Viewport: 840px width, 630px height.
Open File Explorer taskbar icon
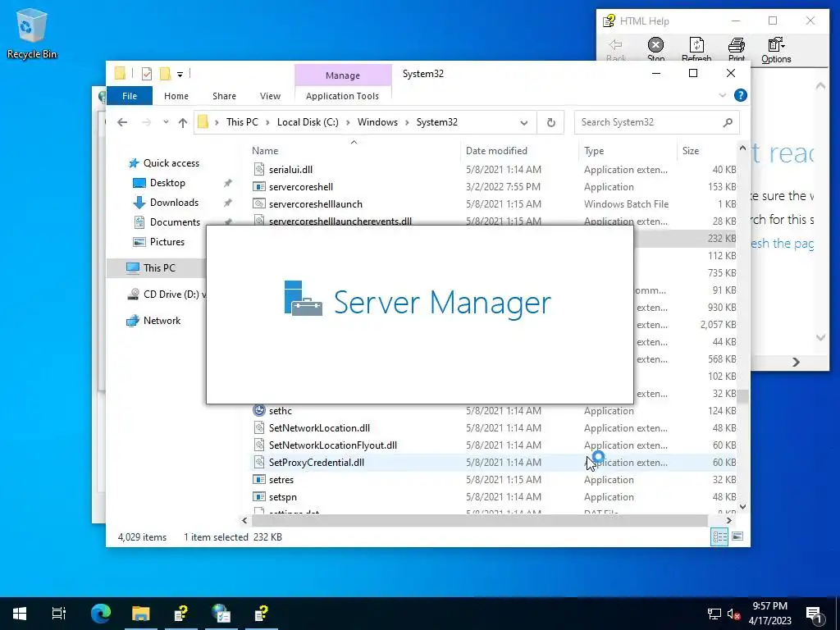click(x=141, y=614)
